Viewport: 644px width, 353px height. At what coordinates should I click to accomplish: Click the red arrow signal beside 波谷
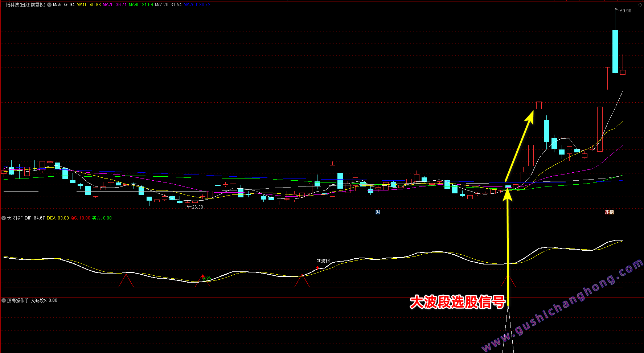click(x=202, y=276)
